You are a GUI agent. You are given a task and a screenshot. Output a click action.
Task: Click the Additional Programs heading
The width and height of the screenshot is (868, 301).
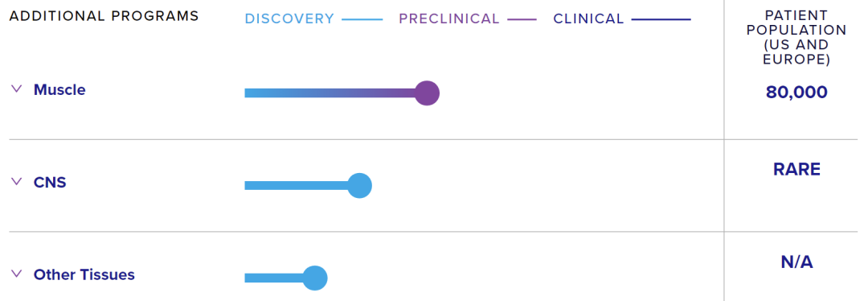[x=104, y=16]
